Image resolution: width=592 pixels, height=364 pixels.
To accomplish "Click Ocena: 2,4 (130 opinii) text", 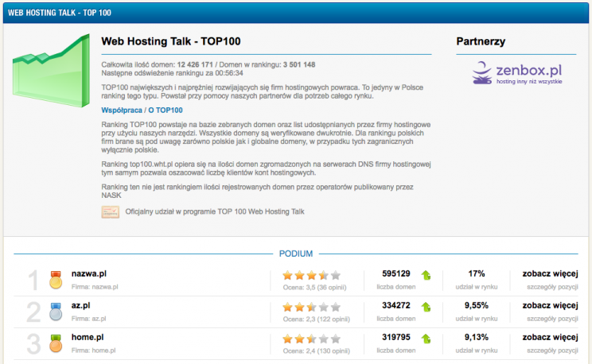I will pyautogui.click(x=317, y=350).
